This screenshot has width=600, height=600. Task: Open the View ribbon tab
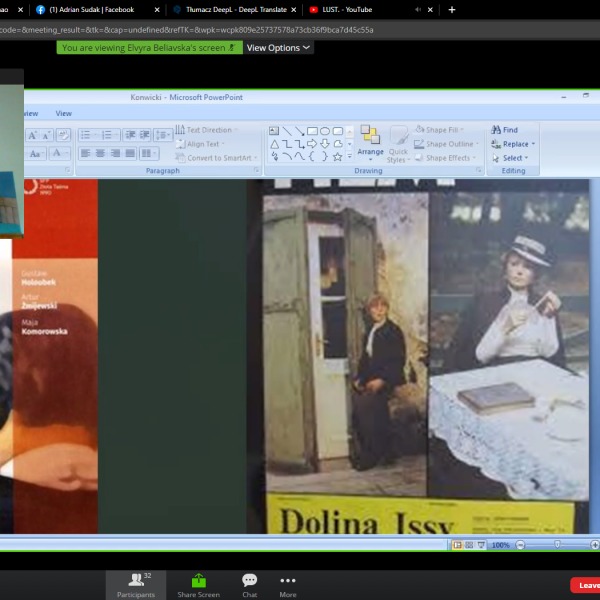tap(64, 114)
